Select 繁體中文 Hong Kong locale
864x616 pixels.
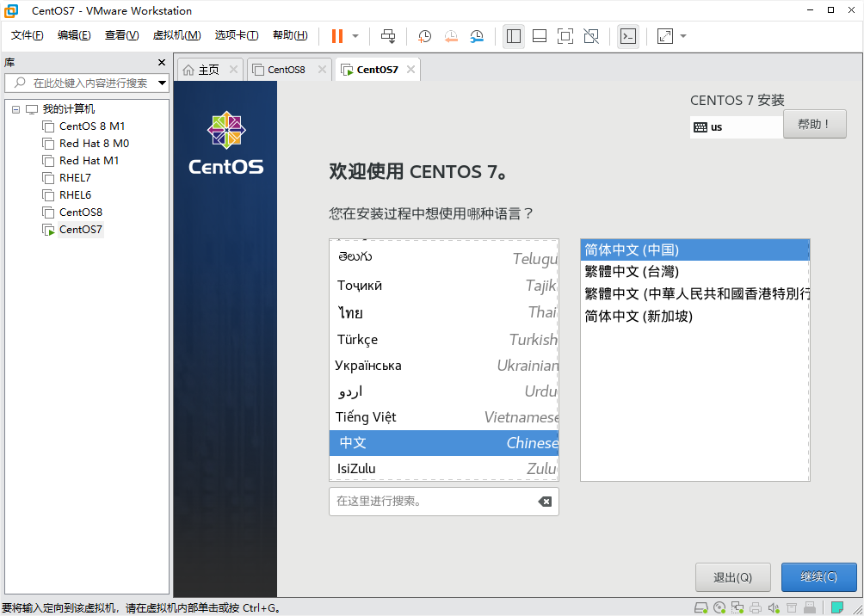[x=694, y=293]
